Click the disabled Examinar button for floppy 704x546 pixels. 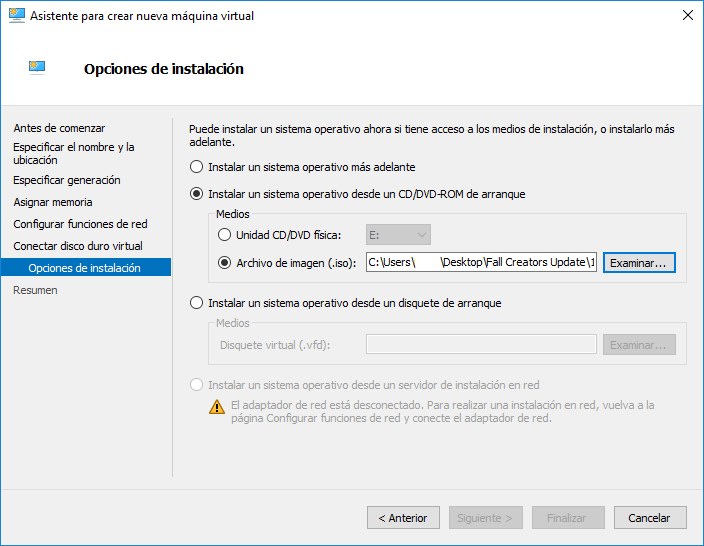pos(639,345)
